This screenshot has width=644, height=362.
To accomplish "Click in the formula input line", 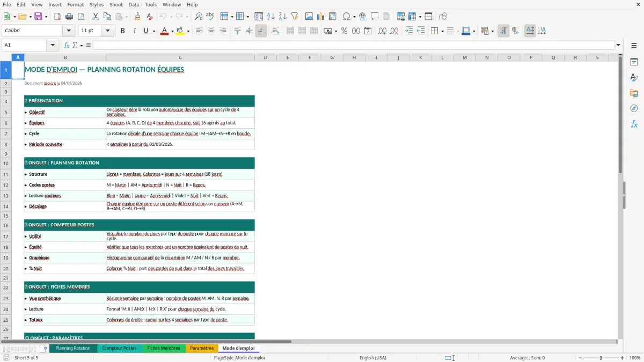I will (x=354, y=45).
